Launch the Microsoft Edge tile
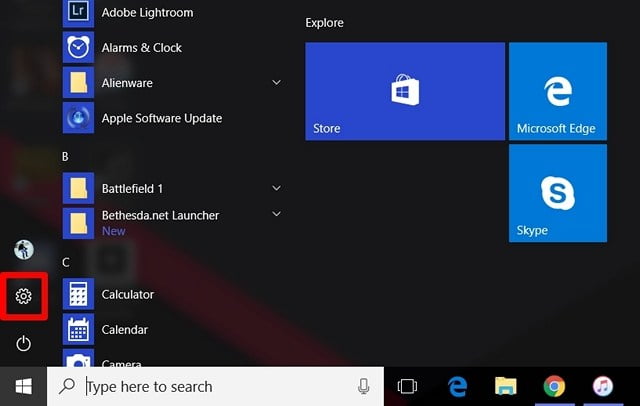640x406 pixels. tap(557, 91)
